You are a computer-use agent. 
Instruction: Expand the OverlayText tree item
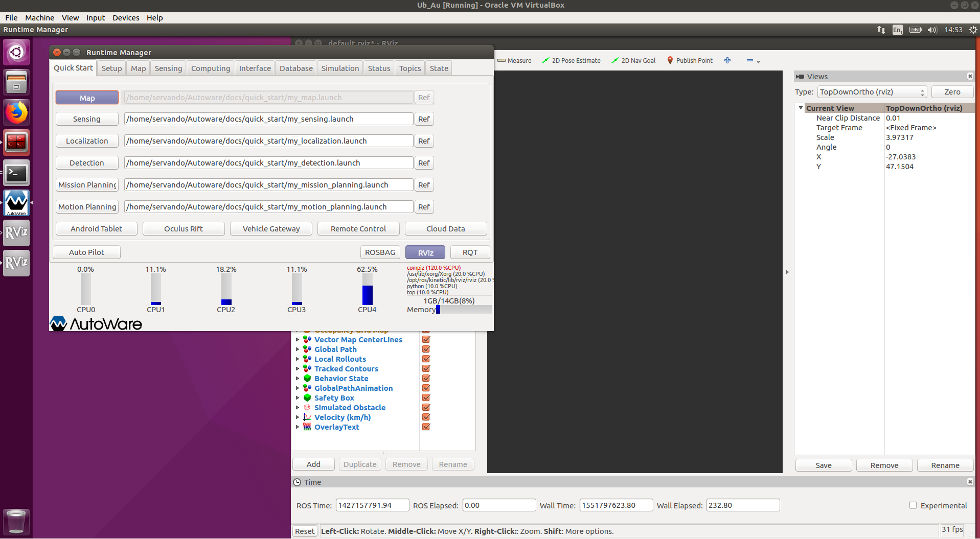pos(298,427)
